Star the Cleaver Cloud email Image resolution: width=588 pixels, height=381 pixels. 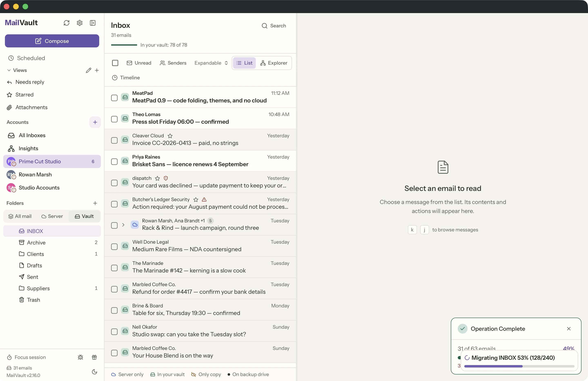[170, 136]
